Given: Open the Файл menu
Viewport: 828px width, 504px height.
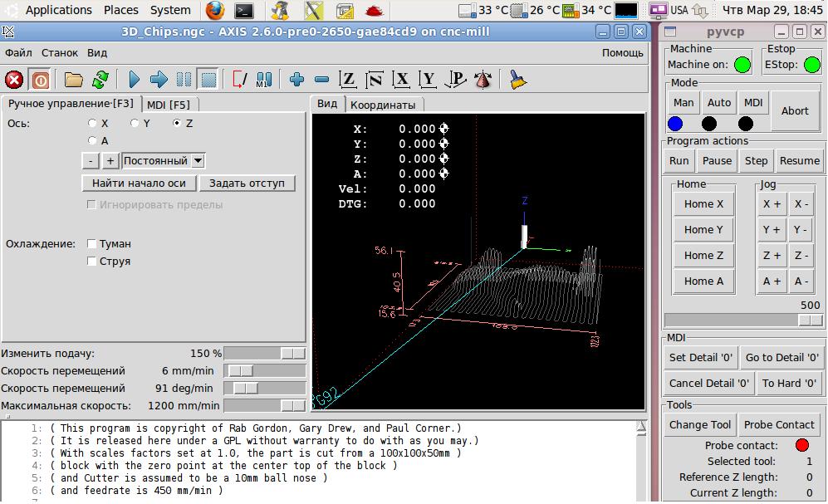Looking at the screenshot, I should click(18, 53).
